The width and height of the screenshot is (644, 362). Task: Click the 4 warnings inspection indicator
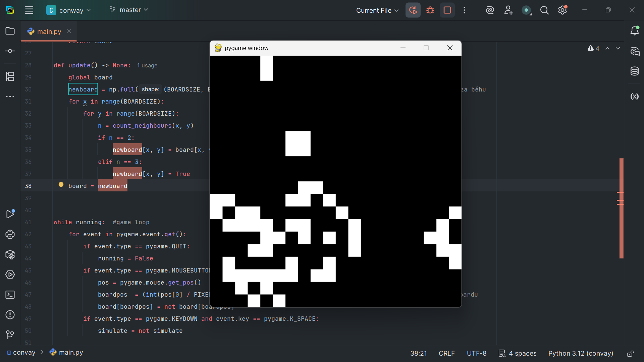593,48
